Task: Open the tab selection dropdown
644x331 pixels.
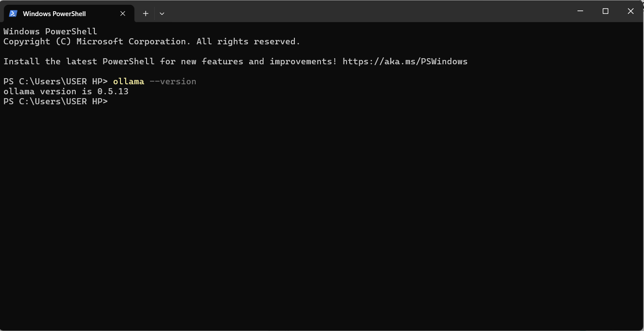Action: point(162,13)
